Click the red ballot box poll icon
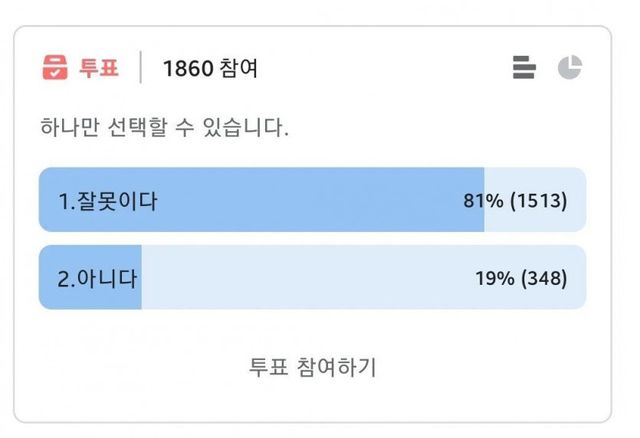640x438 pixels. point(54,68)
